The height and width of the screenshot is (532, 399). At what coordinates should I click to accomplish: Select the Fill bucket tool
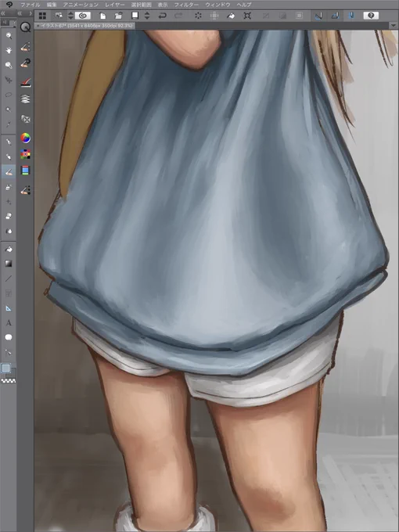pyautogui.click(x=9, y=249)
